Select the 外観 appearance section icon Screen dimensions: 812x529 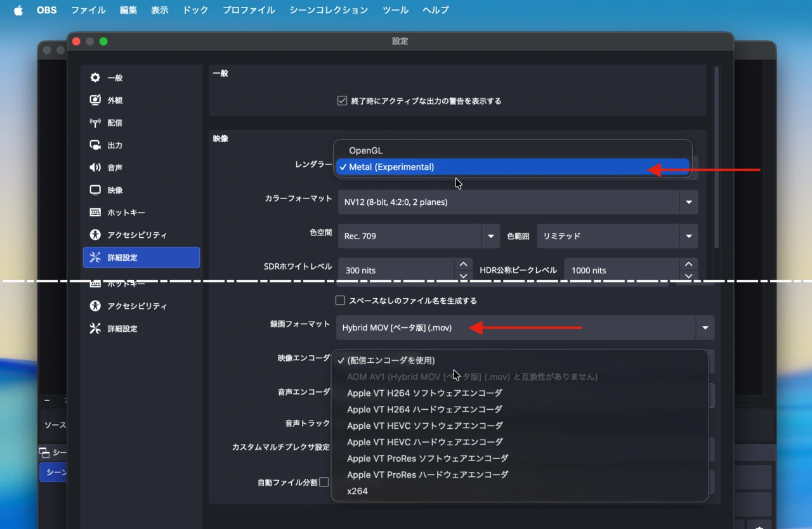[x=94, y=100]
